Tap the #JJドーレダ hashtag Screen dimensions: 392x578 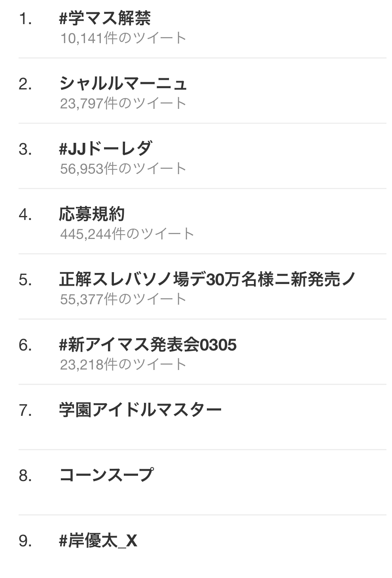(106, 149)
